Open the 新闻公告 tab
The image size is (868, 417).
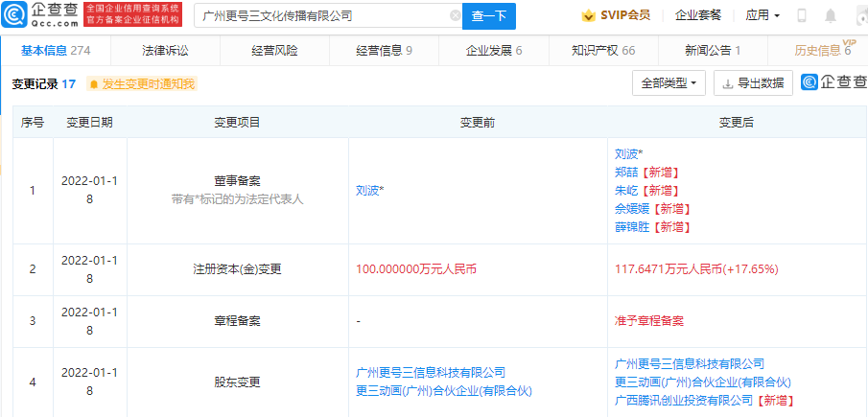713,51
